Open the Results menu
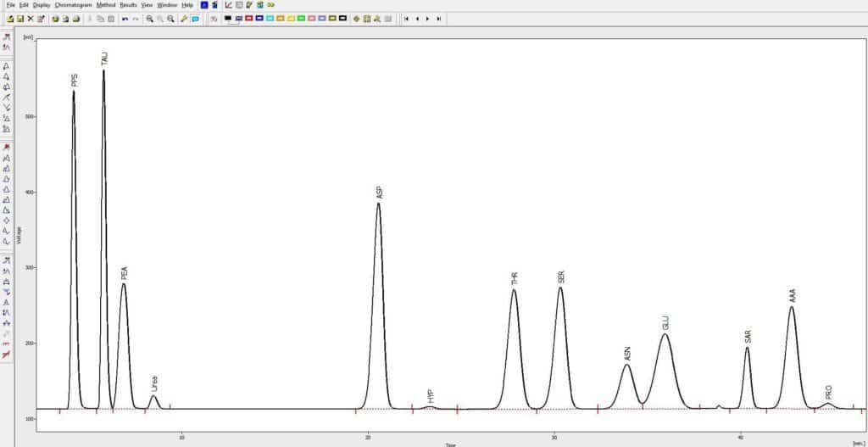 pos(128,4)
